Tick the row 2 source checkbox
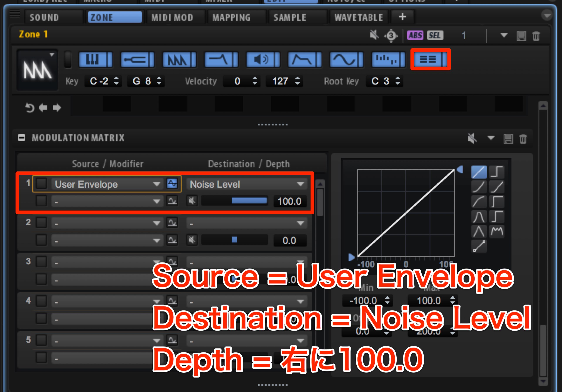 pos(41,222)
